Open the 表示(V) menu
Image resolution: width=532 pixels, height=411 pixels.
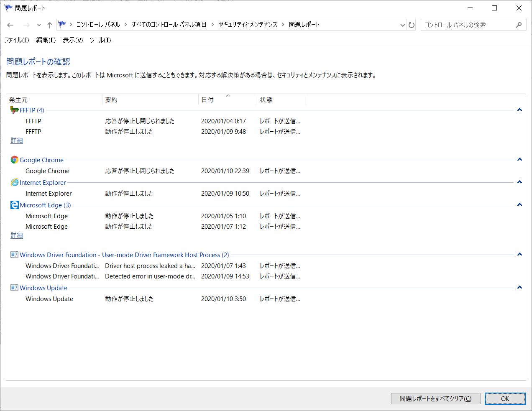73,40
